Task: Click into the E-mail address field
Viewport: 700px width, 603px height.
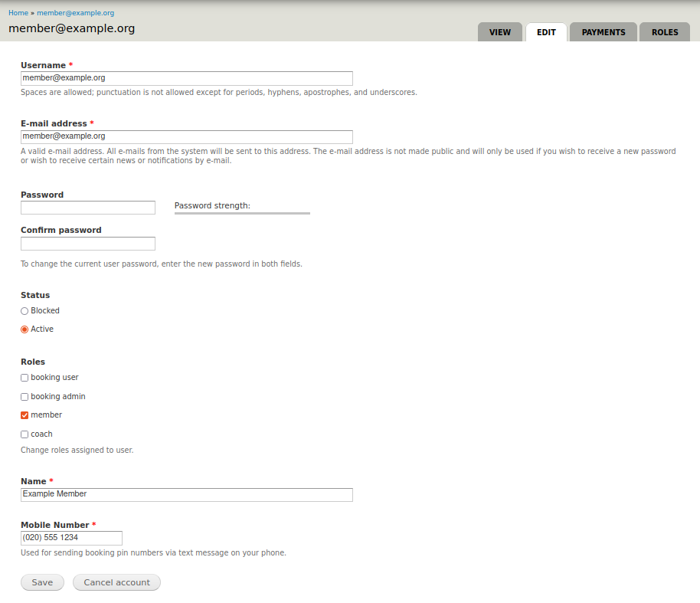Action: (186, 137)
